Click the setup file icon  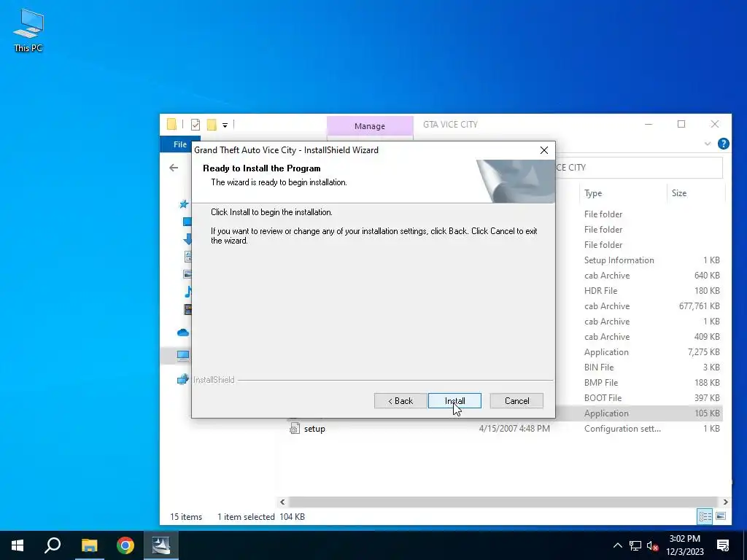coord(295,429)
